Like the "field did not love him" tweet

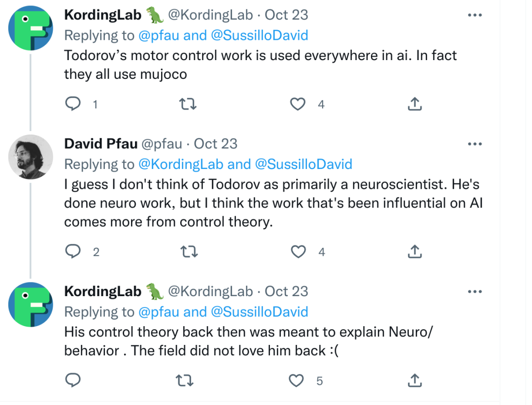click(296, 380)
